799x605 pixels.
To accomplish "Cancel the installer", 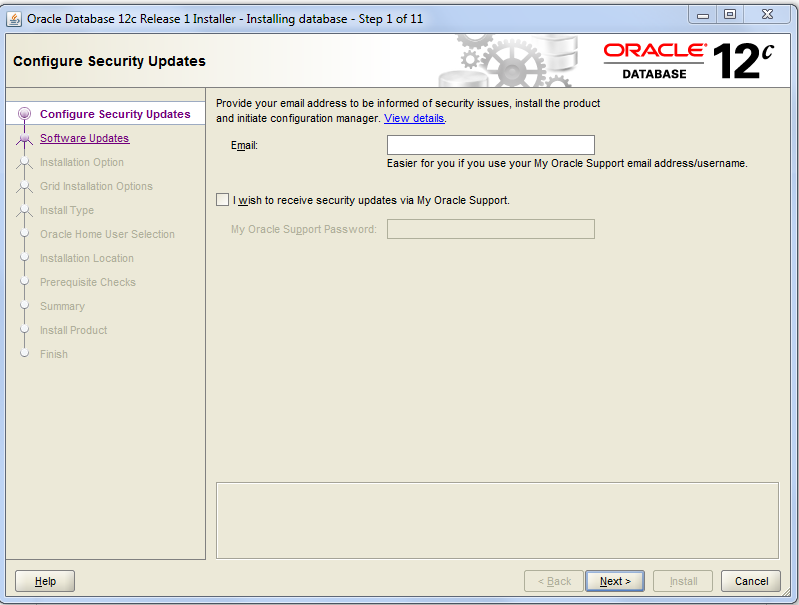I will [x=751, y=581].
